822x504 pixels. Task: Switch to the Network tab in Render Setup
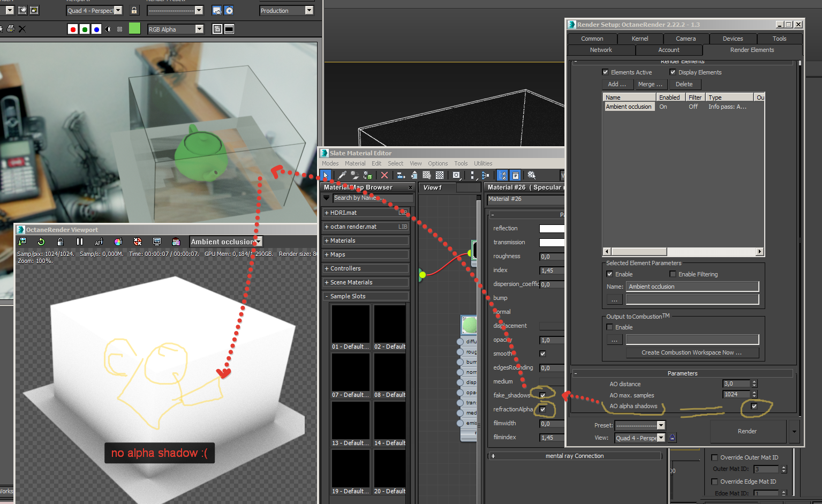point(601,50)
